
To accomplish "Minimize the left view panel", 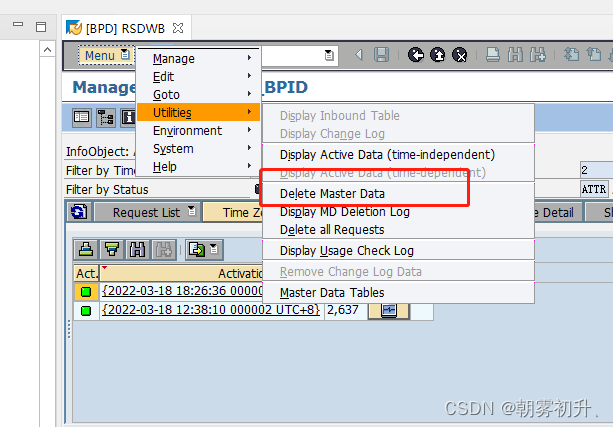I will coord(18,24).
